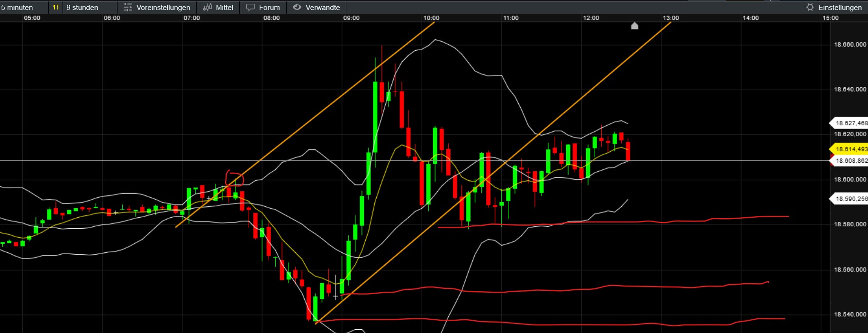Click the 06:00 time axis label
The height and width of the screenshot is (333, 868).
[112, 18]
